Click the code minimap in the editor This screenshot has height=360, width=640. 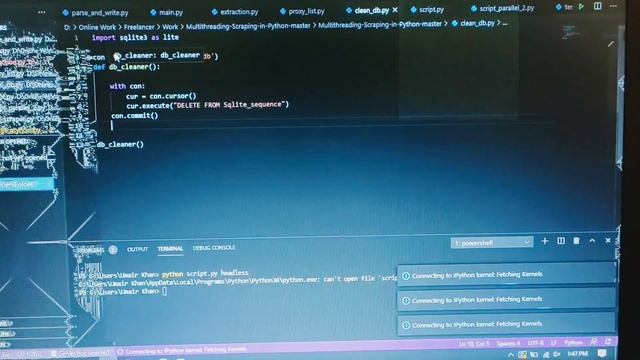coord(569,32)
